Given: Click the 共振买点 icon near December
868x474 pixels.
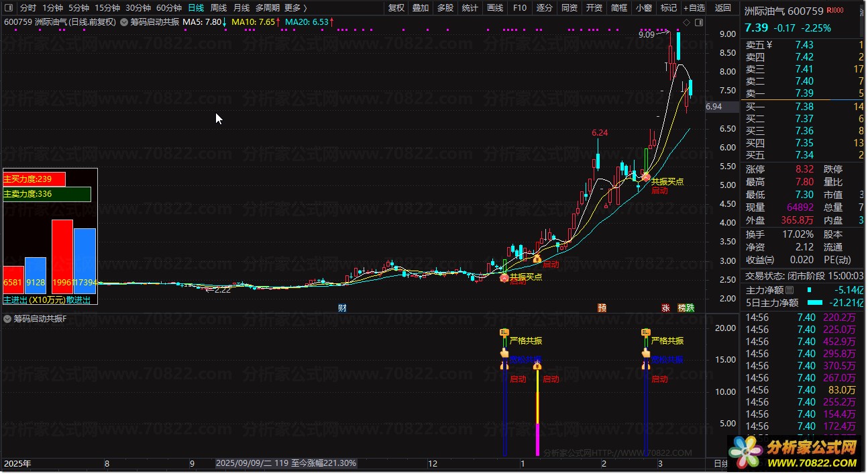Looking at the screenshot, I should (504, 277).
